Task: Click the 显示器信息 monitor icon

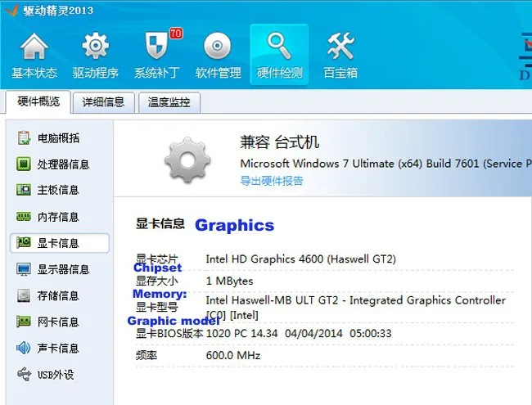Action: point(24,269)
